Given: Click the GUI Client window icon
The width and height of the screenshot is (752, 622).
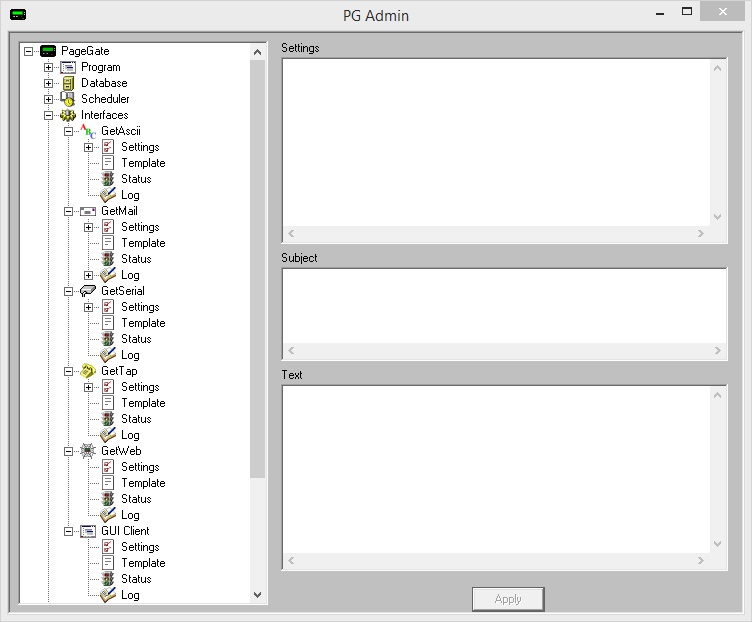Looking at the screenshot, I should 88,531.
